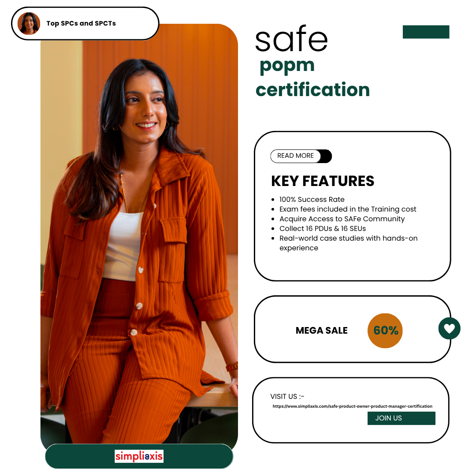Click the Exam fees included bullet item

(x=348, y=209)
